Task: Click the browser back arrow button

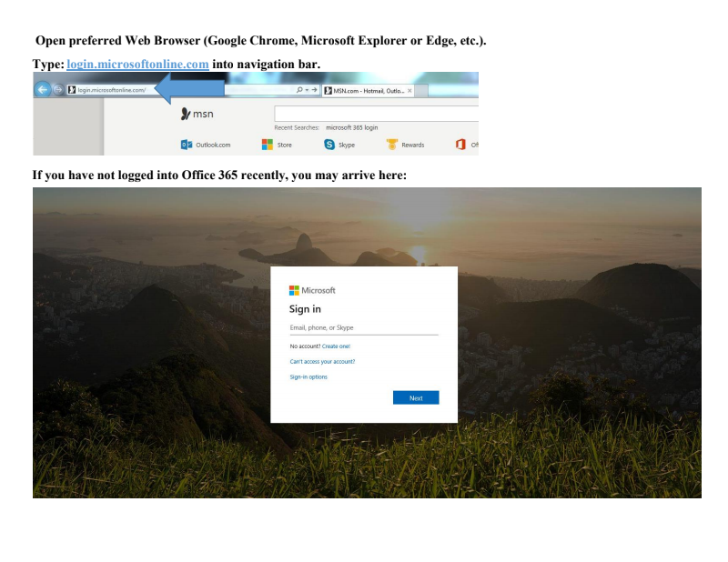Action: coord(43,90)
